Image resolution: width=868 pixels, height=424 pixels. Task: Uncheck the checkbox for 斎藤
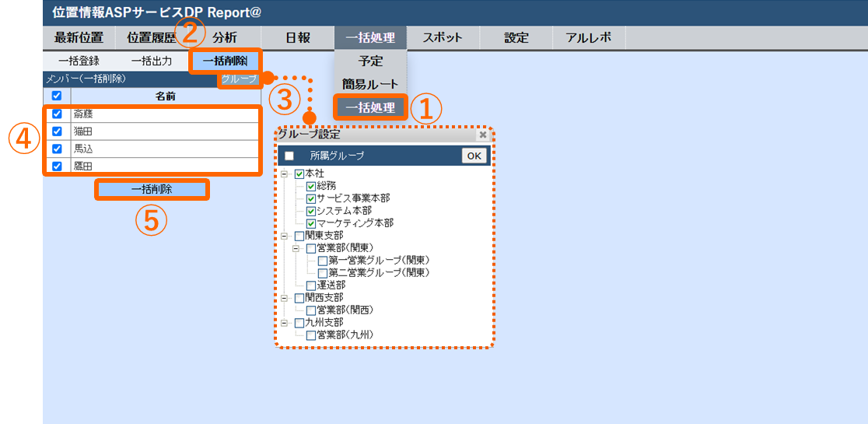[x=57, y=114]
